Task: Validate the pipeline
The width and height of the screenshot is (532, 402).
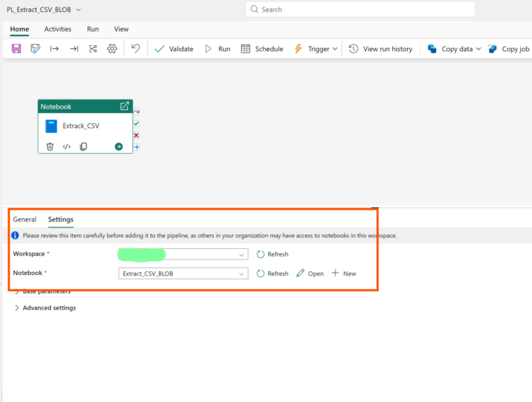Action: (174, 49)
